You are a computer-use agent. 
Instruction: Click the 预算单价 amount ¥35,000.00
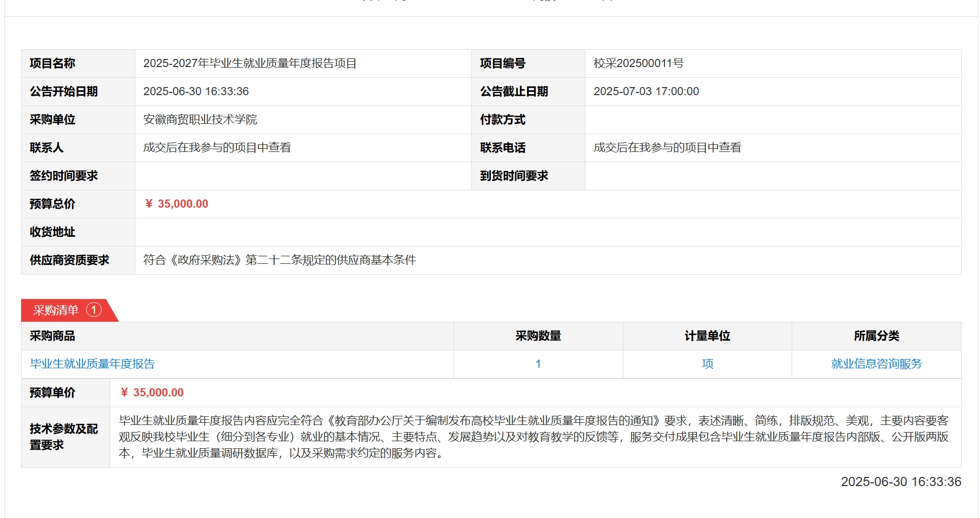tap(152, 393)
